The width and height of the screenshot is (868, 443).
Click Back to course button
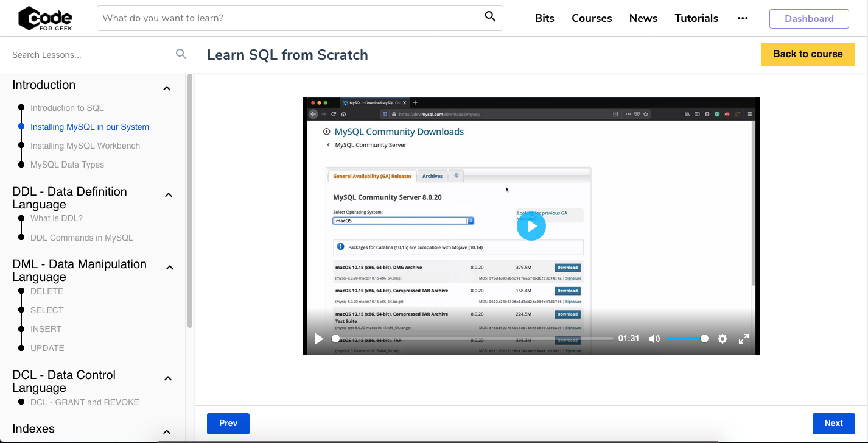click(x=808, y=54)
